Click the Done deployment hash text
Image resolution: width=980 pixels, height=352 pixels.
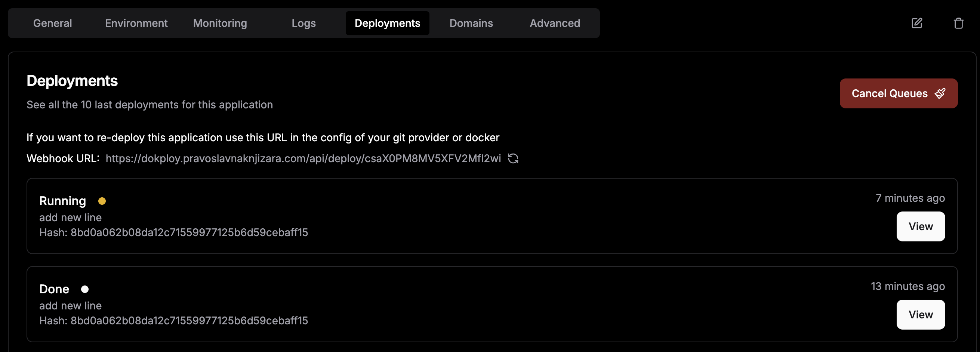(173, 321)
